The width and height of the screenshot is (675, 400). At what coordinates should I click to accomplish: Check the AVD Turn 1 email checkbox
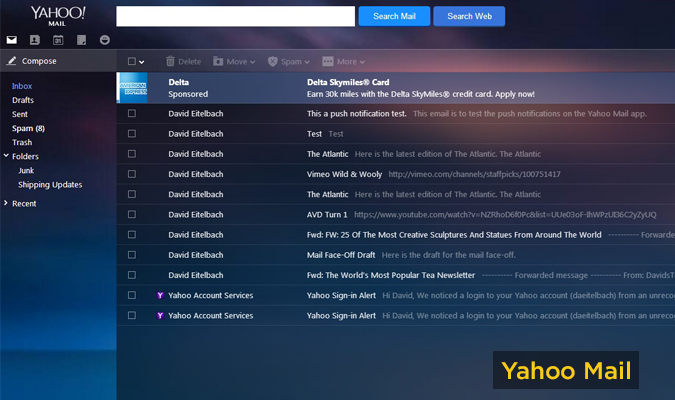(132, 214)
